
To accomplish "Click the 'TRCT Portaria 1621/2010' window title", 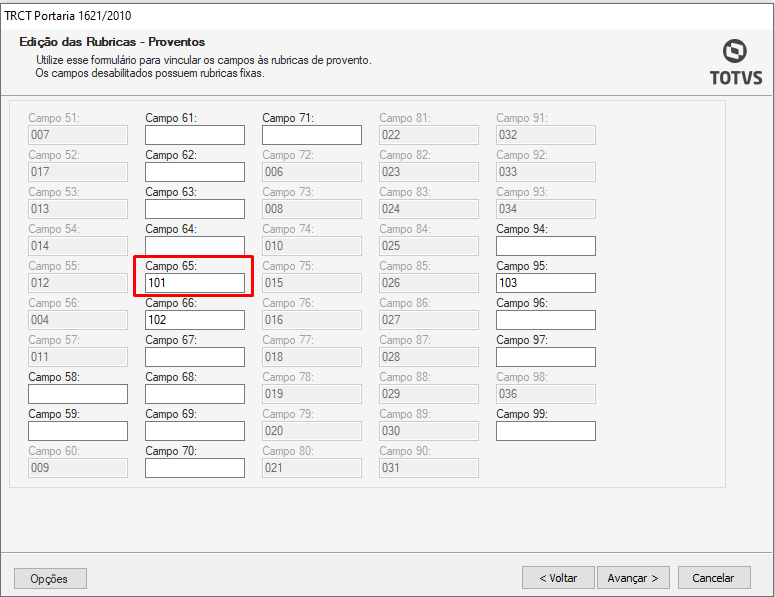I will tap(68, 16).
